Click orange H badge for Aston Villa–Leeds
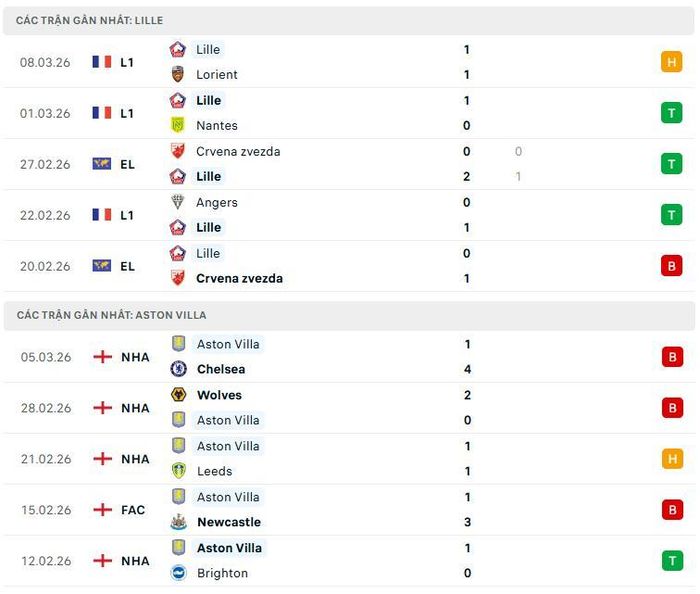700x594 pixels. coord(671,459)
